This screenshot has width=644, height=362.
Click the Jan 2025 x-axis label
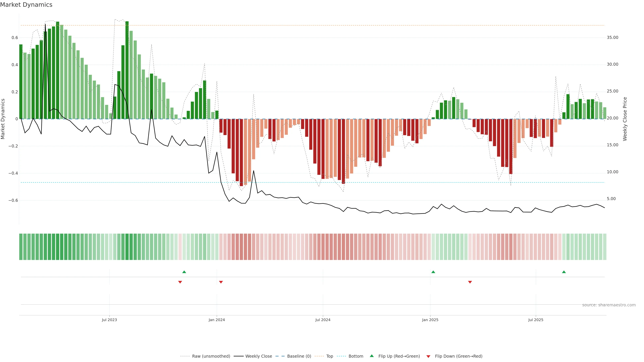coord(430,320)
